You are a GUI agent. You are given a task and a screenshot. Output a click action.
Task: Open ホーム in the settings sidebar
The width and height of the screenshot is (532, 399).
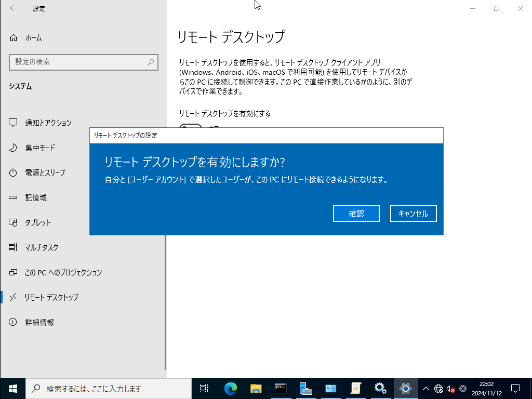(33, 38)
